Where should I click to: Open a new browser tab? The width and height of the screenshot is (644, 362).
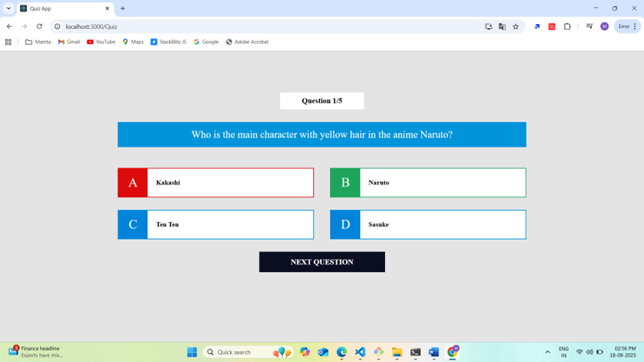tap(123, 8)
